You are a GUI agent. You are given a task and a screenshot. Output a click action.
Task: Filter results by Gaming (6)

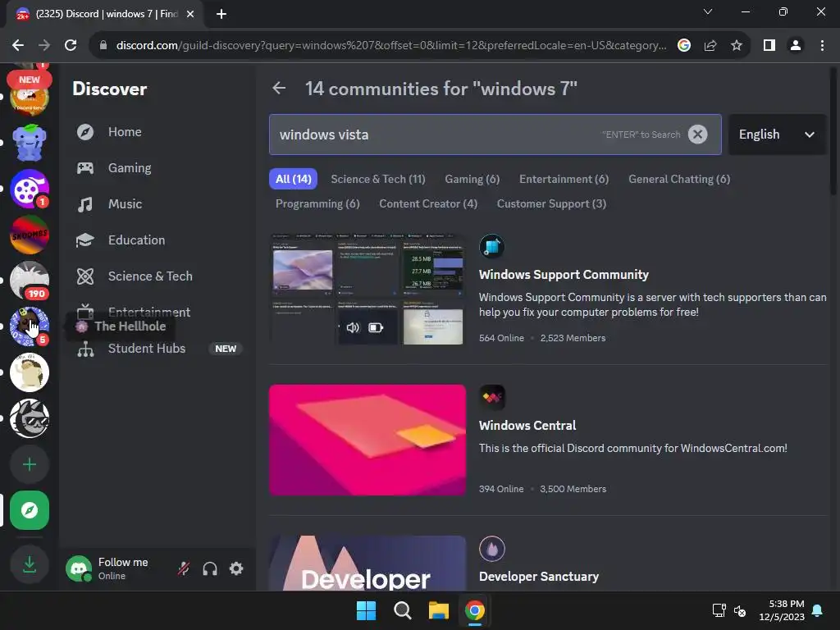click(472, 179)
